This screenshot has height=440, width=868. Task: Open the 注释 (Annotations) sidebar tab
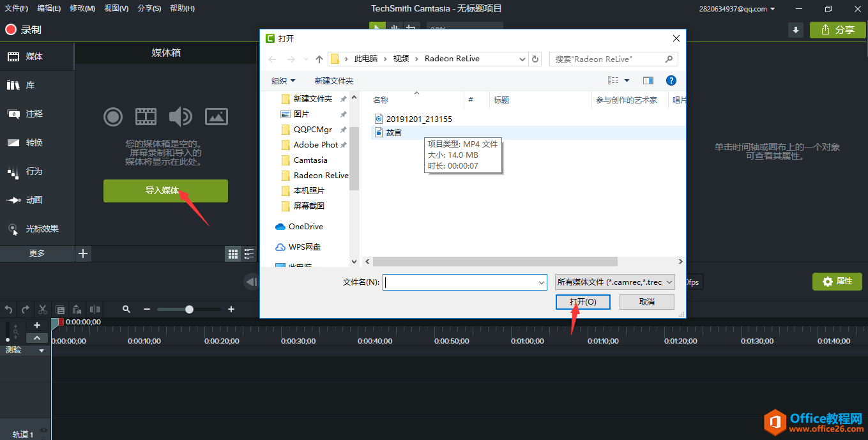tap(37, 114)
